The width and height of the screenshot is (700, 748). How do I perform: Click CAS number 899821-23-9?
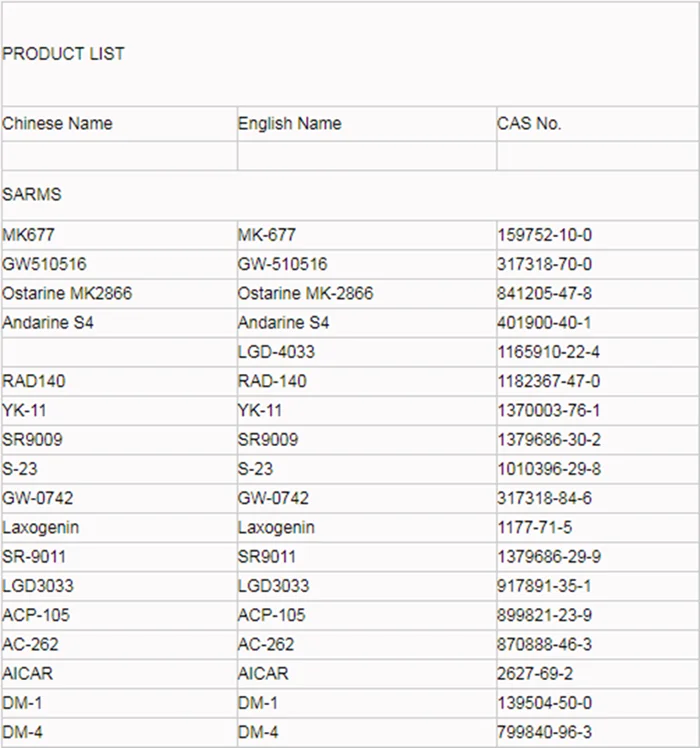pos(545,615)
